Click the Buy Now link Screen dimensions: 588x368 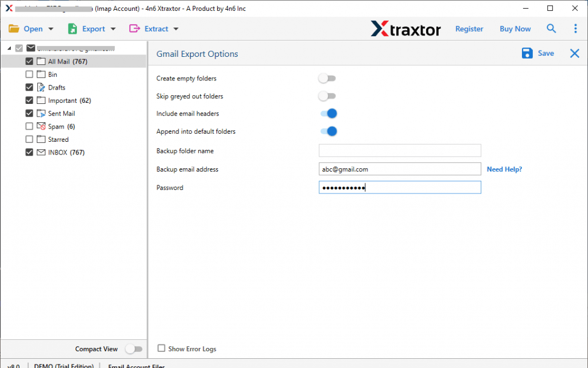(514, 28)
